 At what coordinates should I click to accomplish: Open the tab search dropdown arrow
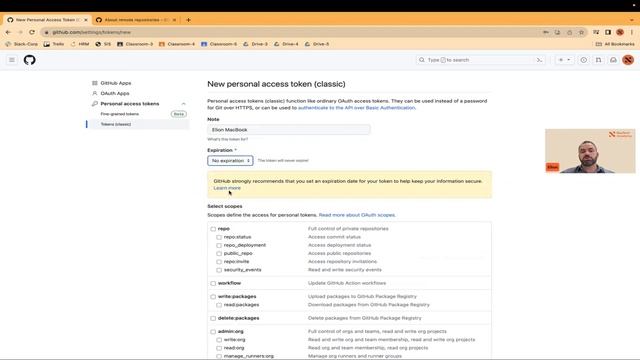pos(632,20)
